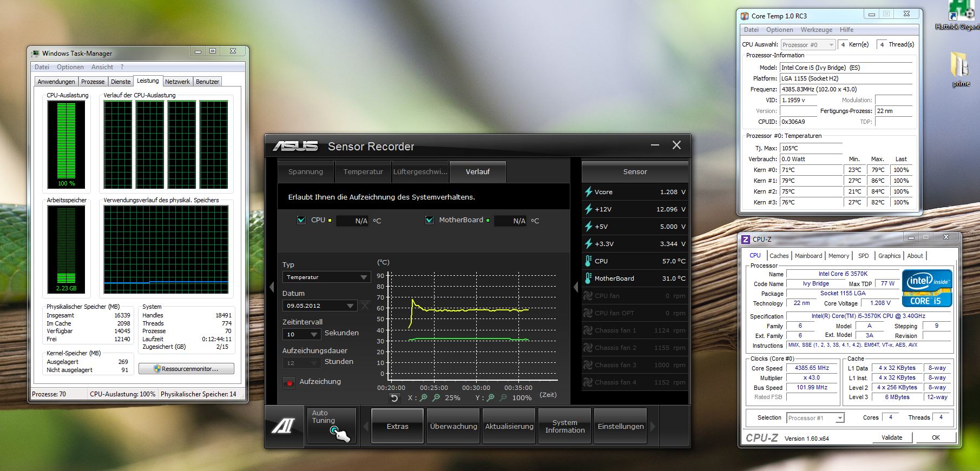Screen dimensions: 980x471
Task: Open Auto Tuning in ASUS suite
Action: (332, 426)
